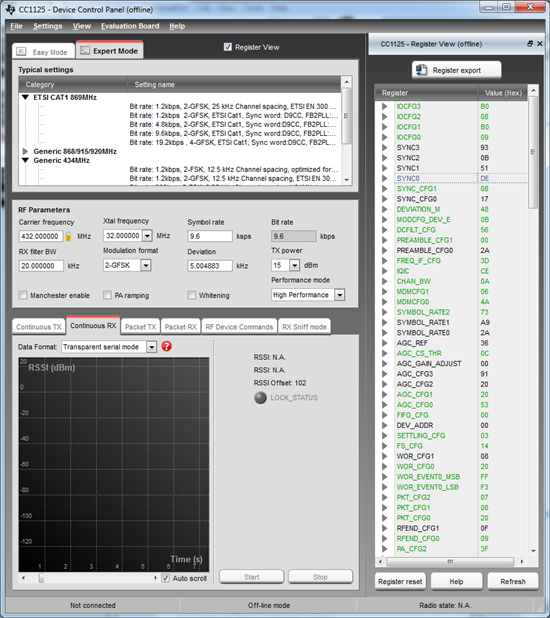The height and width of the screenshot is (618, 550).
Task: Open the Performance mode dropdown
Action: [x=339, y=294]
